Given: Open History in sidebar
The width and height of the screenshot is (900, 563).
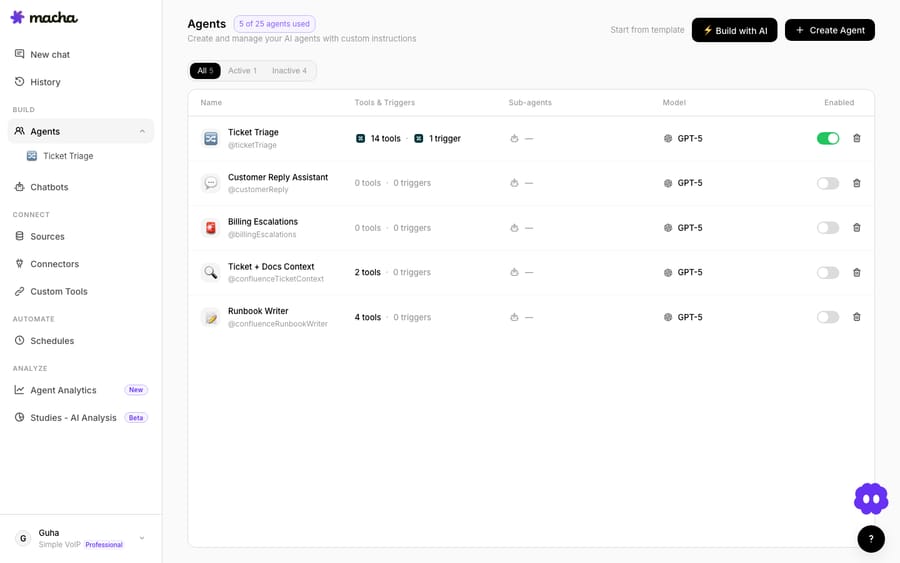Looking at the screenshot, I should (x=81, y=82).
